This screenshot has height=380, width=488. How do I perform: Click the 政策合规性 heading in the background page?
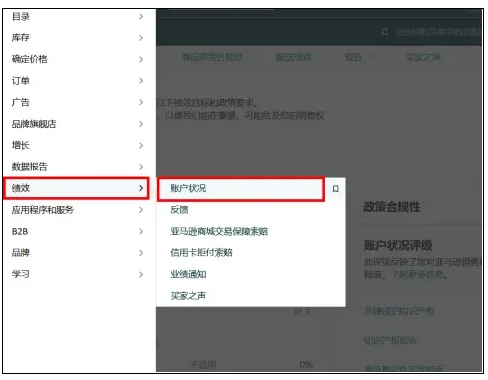coord(392,207)
